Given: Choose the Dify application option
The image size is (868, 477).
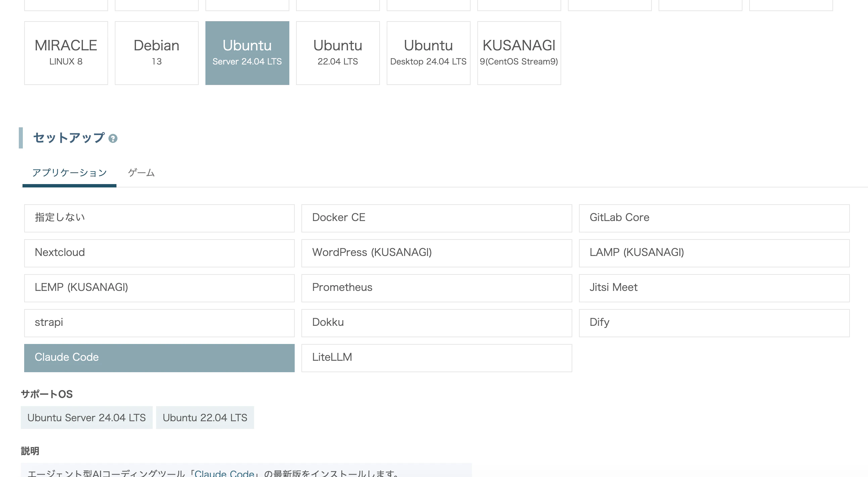Looking at the screenshot, I should click(x=714, y=323).
